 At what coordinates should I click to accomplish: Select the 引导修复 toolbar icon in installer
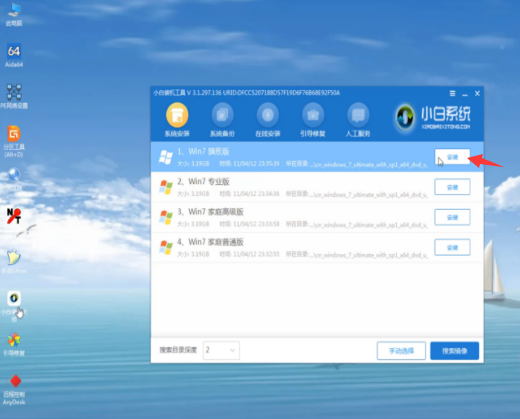313,115
